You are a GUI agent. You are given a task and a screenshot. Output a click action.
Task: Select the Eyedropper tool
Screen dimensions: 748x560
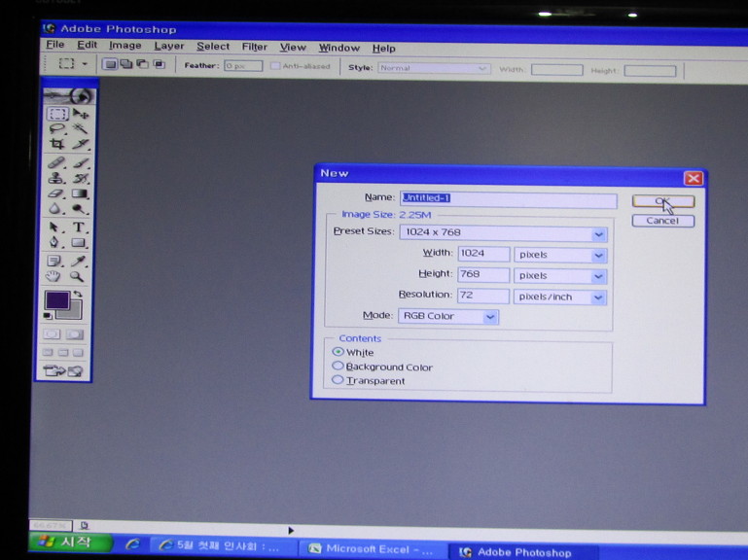point(78,261)
